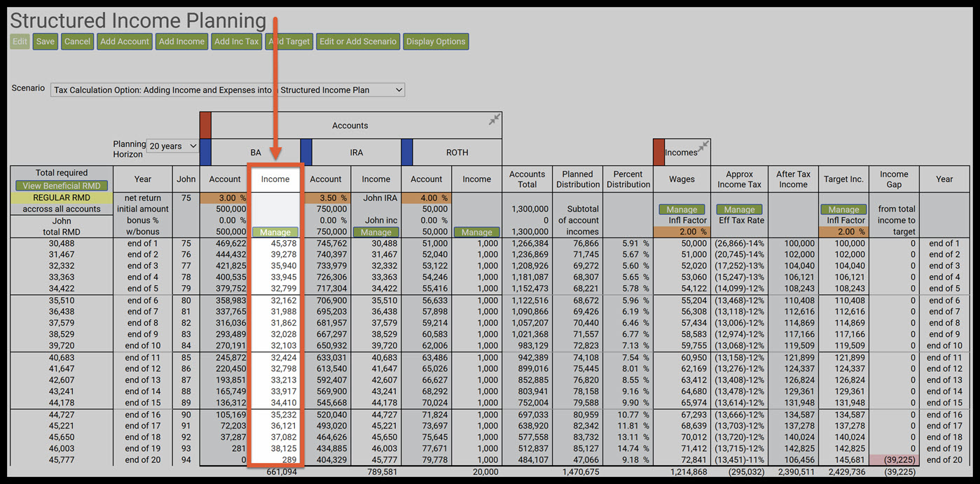
Task: Click the after tax income value 106,456
Action: [x=799, y=459]
